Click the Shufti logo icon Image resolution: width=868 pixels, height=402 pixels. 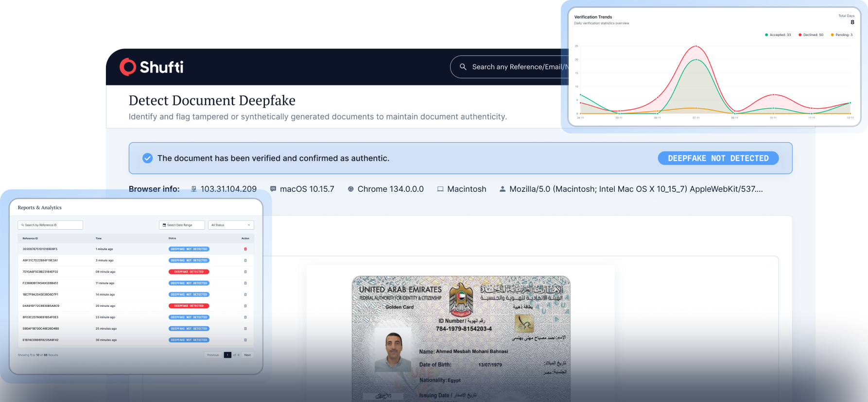coord(128,67)
